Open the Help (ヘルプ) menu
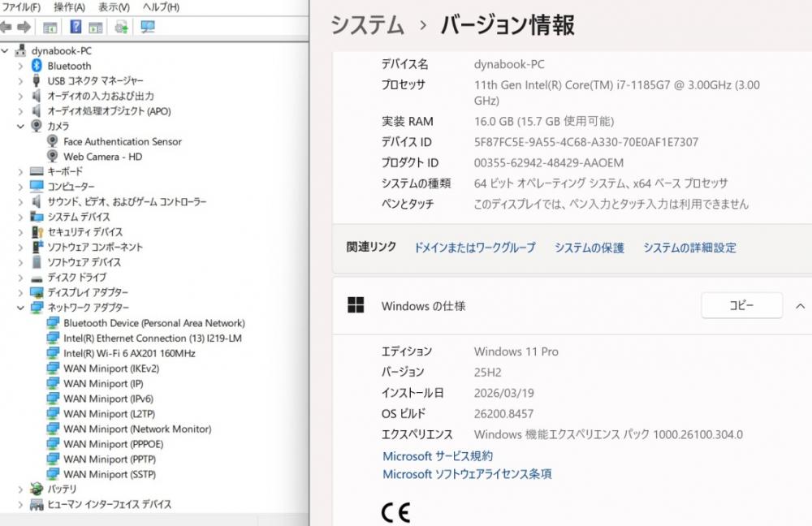 (161, 6)
